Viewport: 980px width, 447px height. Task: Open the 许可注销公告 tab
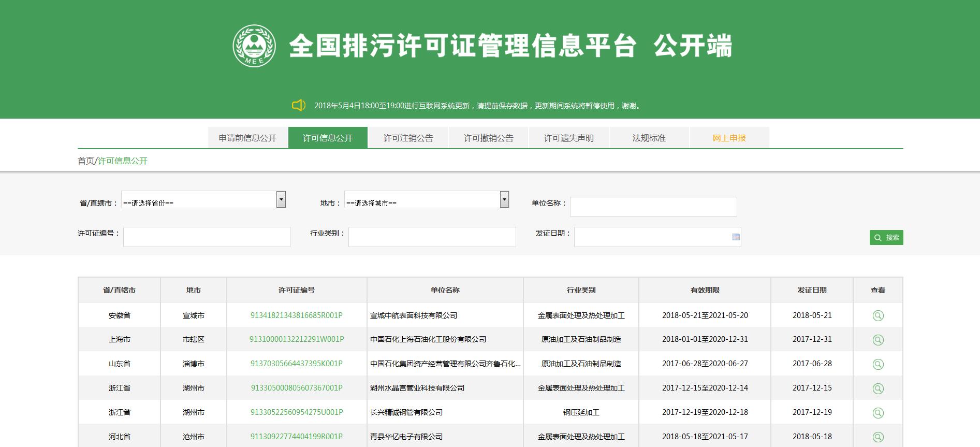tap(408, 138)
